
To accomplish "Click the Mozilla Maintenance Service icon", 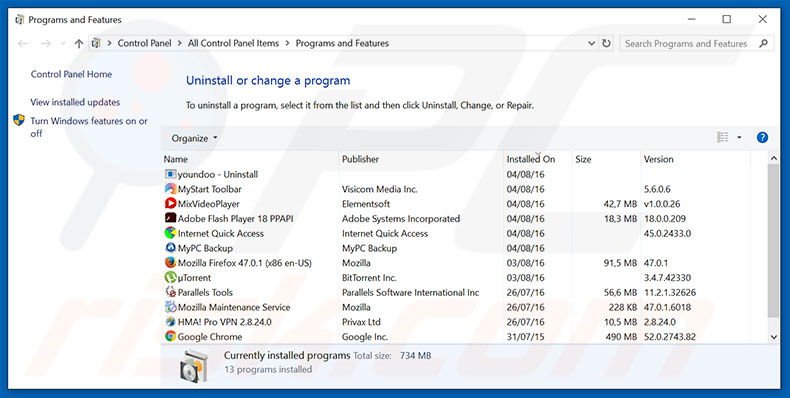I will coord(170,307).
